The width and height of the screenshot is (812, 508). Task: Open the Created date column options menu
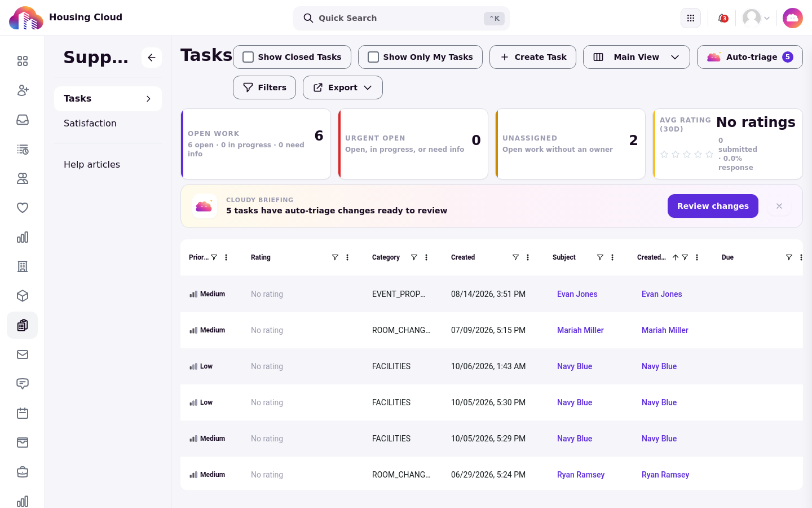click(x=528, y=257)
